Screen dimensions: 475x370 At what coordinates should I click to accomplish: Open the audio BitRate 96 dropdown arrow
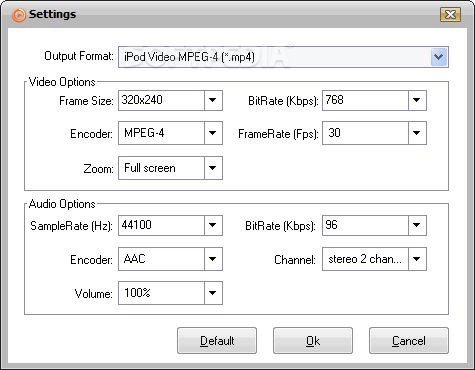click(417, 225)
